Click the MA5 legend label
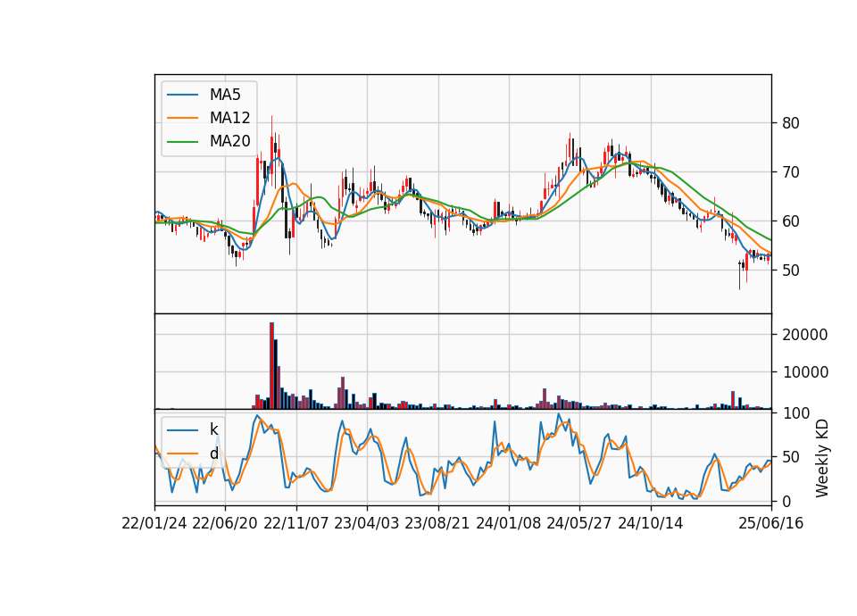The height and width of the screenshot is (616, 857). coord(225,95)
